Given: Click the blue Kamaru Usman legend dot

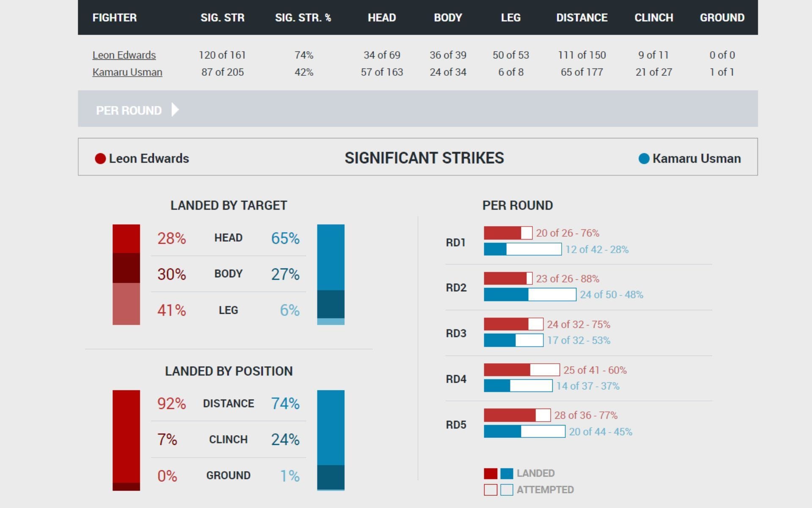Looking at the screenshot, I should pyautogui.click(x=643, y=158).
